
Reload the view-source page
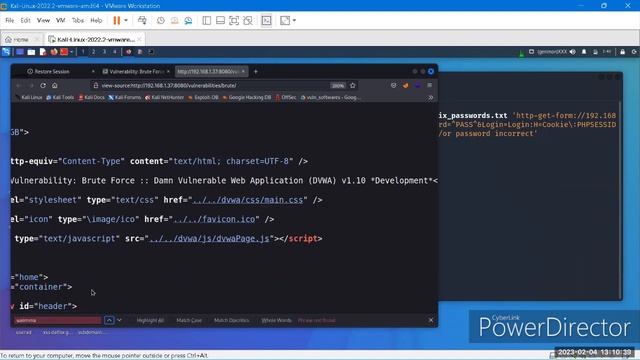point(43,85)
